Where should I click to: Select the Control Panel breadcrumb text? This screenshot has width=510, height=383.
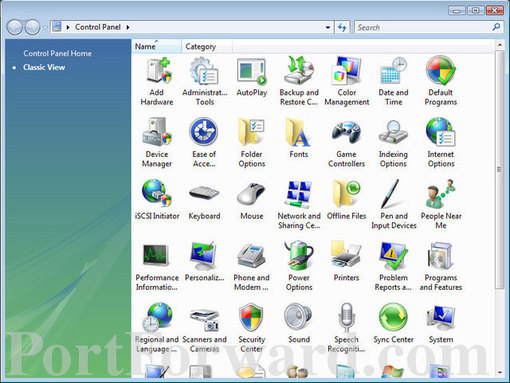[x=98, y=27]
